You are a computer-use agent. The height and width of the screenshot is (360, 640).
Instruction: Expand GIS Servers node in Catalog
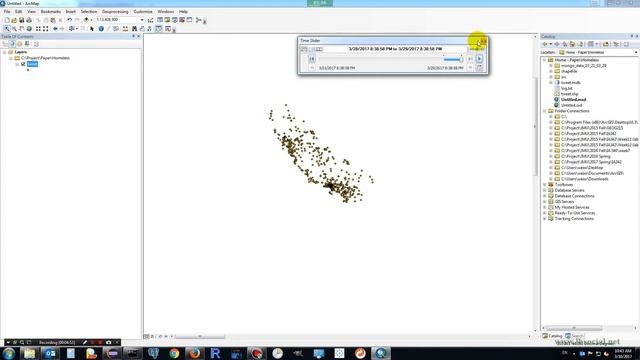point(545,202)
